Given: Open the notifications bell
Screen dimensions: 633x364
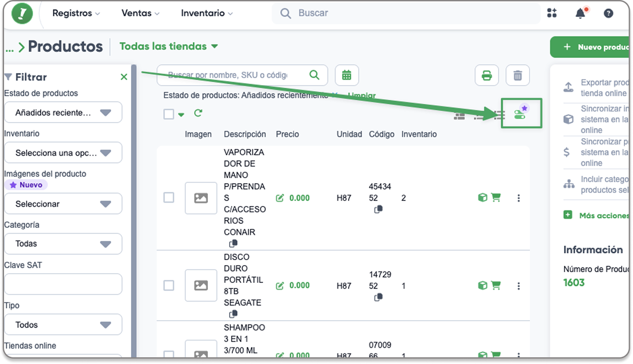Looking at the screenshot, I should tap(581, 13).
